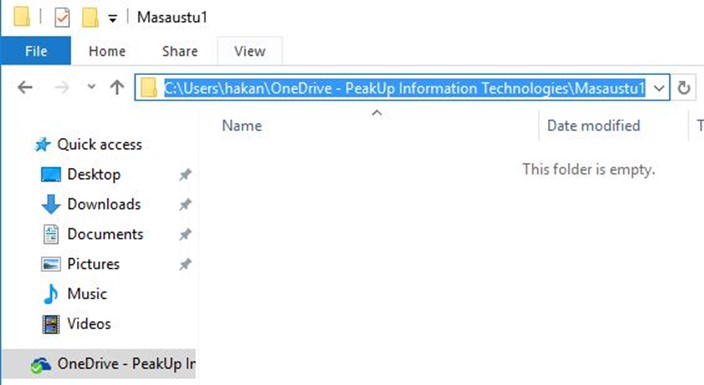Open the recent locations dropdown arrow
This screenshot has width=704, height=385.
pos(91,86)
